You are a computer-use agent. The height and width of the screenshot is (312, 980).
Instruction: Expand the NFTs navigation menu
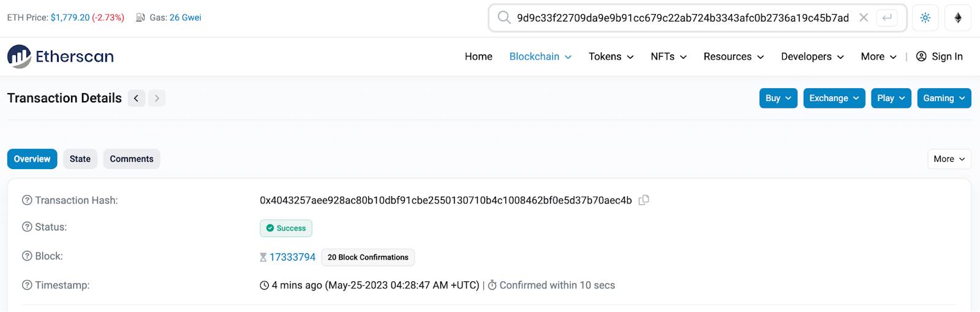point(668,56)
